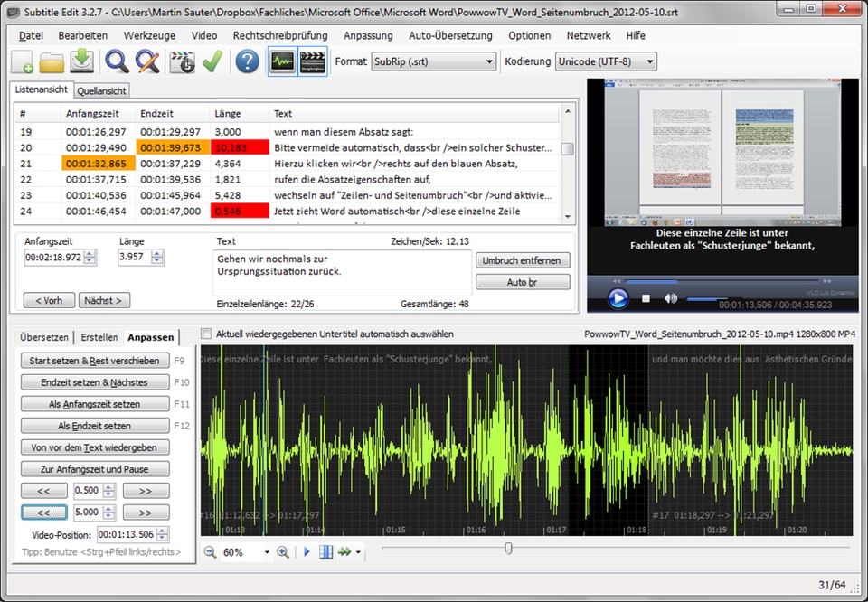Move the waveform position slider handle
This screenshot has width=868, height=602.
coord(508,548)
